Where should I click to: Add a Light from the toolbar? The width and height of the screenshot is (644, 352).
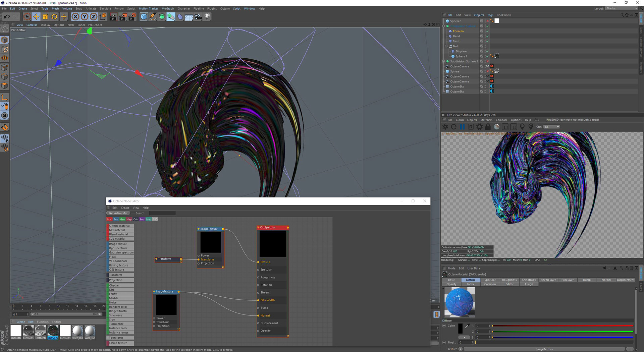point(207,16)
